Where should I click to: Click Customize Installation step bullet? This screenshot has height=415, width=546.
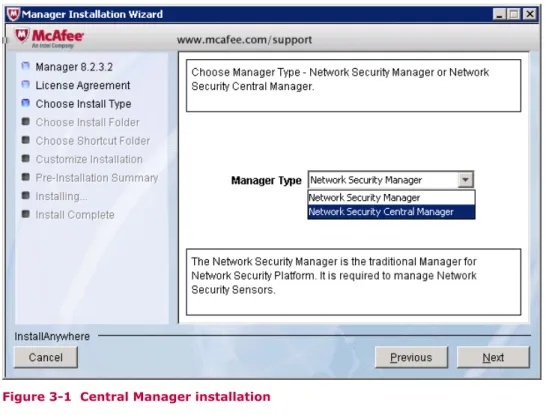[25, 158]
